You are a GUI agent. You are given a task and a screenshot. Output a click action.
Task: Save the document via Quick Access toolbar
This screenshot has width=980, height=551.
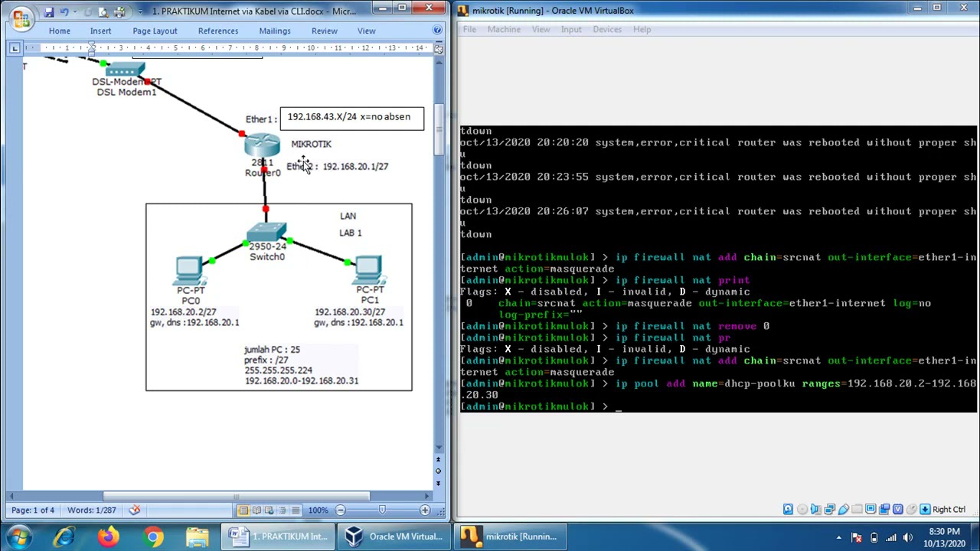(49, 12)
